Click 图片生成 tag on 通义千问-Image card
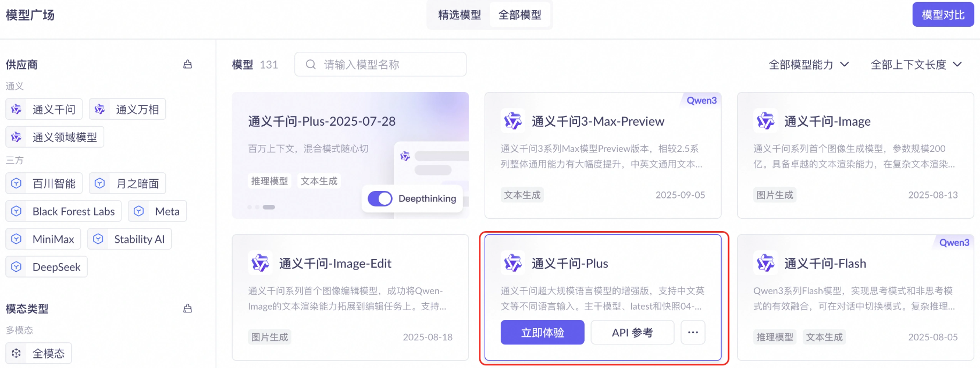Viewport: 980px width, 368px height. (x=775, y=195)
